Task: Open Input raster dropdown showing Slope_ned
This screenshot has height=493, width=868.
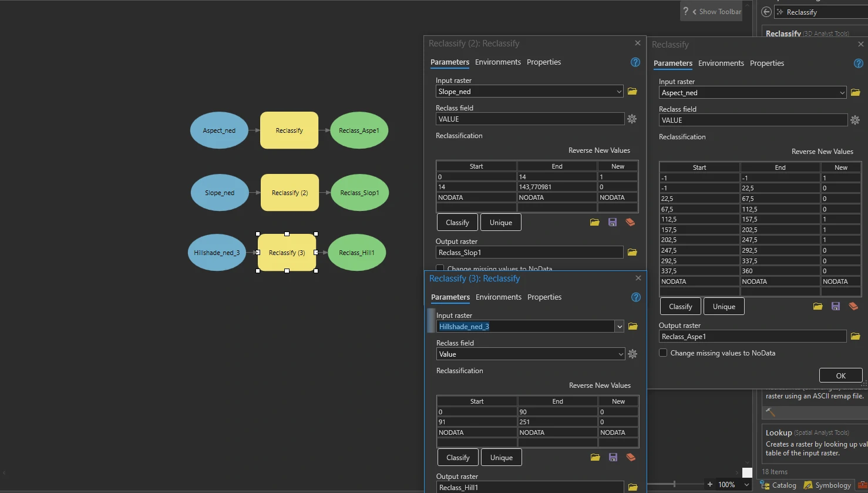Action: point(619,91)
